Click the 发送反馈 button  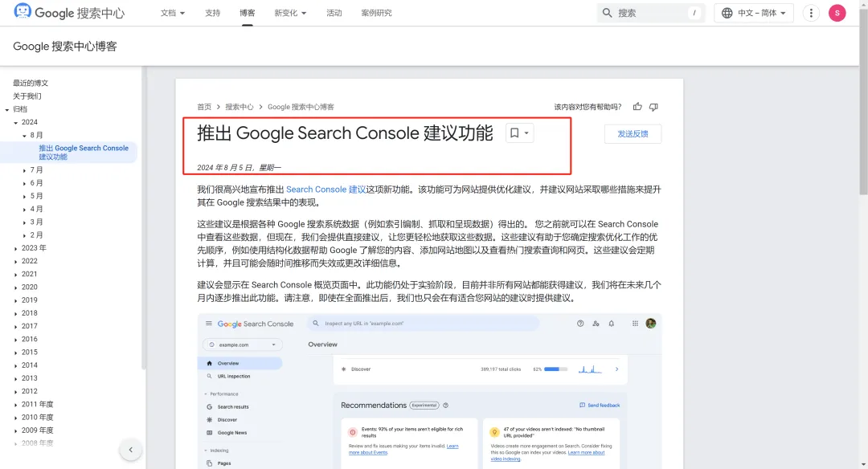tap(633, 134)
